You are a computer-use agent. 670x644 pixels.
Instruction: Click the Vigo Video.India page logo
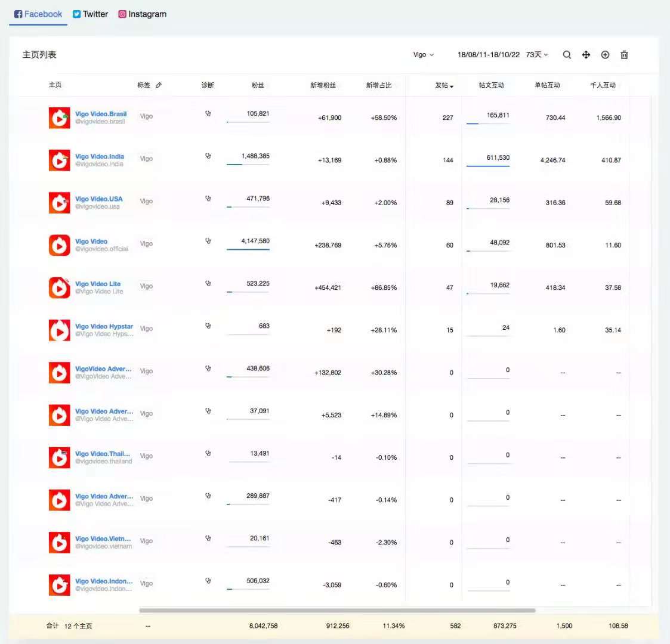click(x=60, y=160)
